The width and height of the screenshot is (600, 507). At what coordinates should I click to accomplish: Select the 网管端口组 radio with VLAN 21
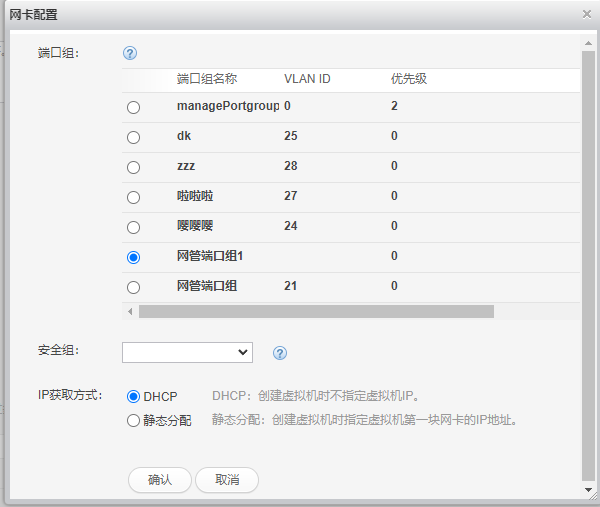click(133, 287)
